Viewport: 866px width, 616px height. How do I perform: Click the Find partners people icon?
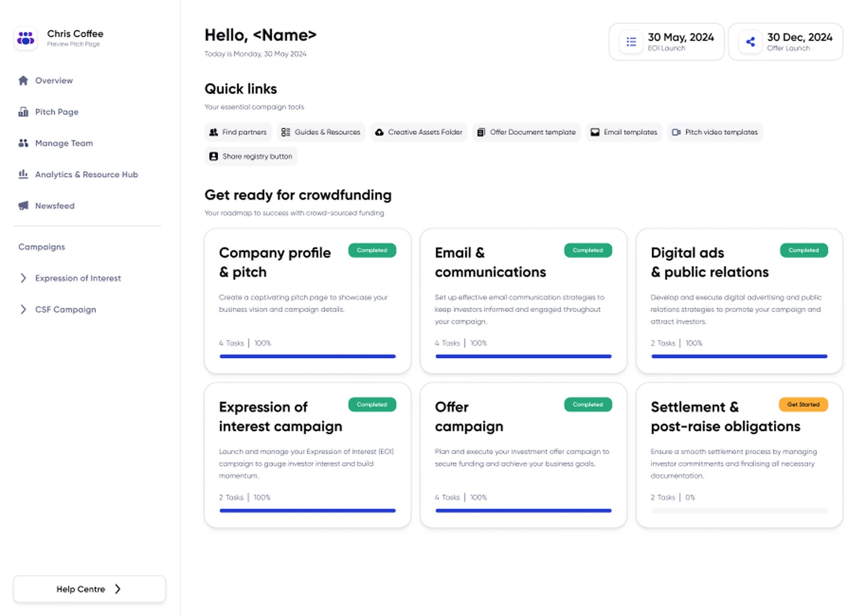[x=214, y=132]
